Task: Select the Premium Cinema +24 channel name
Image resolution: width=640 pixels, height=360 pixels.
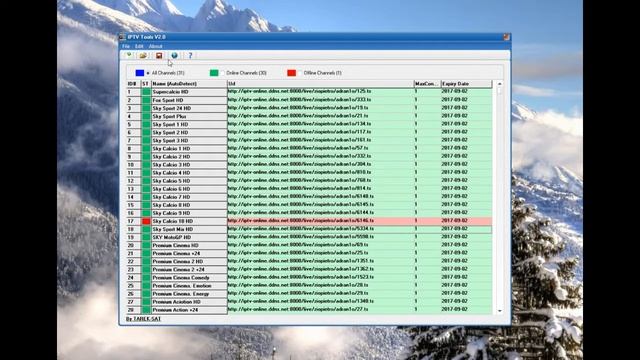Action: (x=176, y=253)
